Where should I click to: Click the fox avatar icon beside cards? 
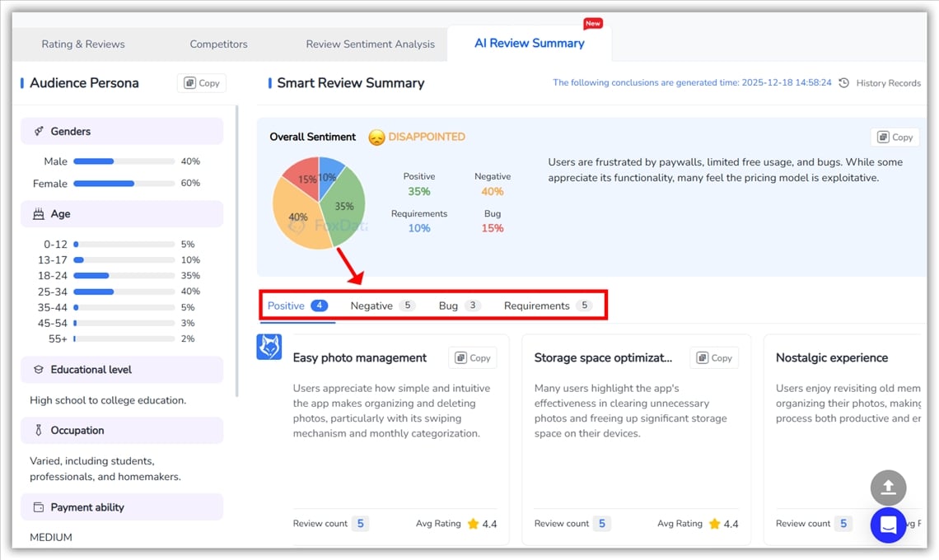[269, 347]
